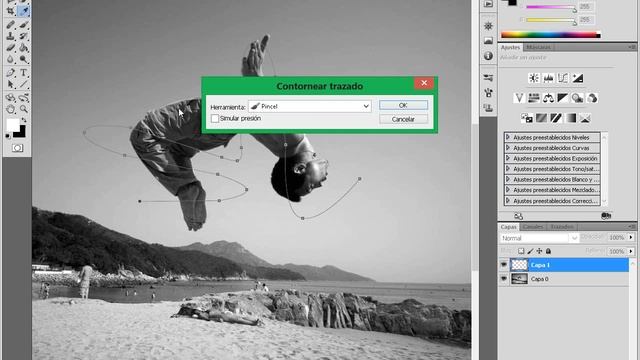Select the Type (T) tool

[x=24, y=73]
